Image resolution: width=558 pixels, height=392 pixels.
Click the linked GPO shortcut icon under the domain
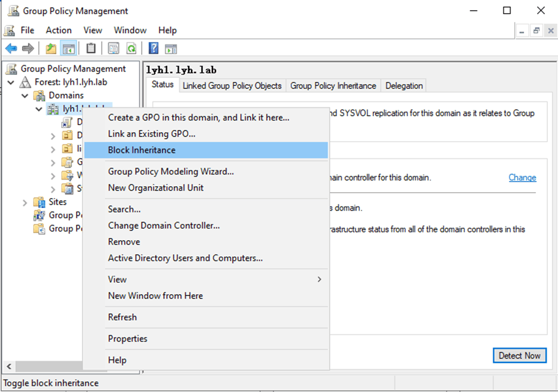[67, 123]
